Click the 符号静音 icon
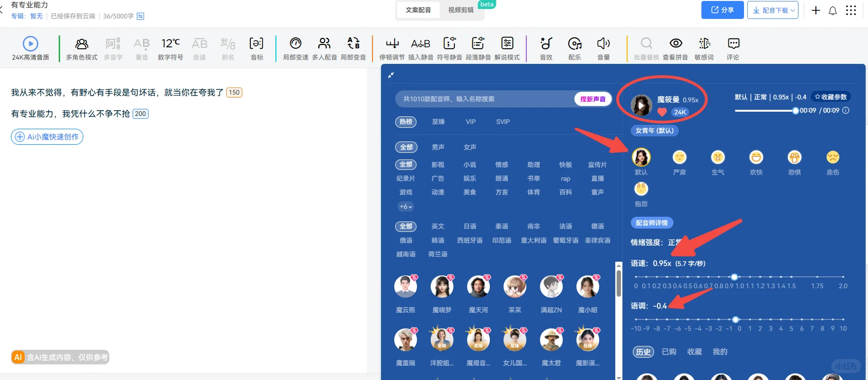Viewport: 868px width, 380px height. tap(449, 44)
